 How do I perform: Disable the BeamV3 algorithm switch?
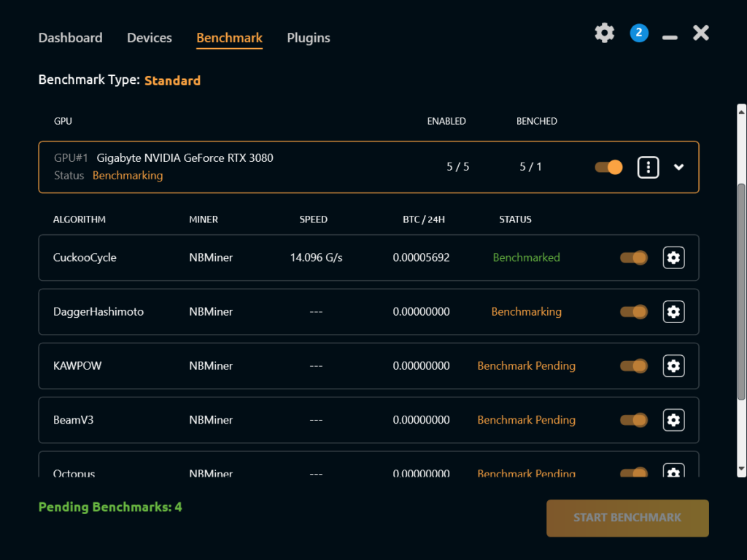point(634,420)
